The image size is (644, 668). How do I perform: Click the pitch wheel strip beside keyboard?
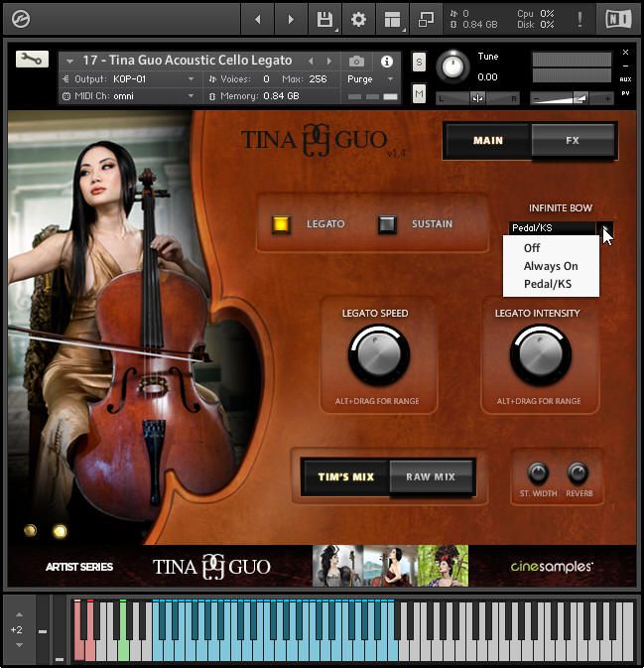[42, 630]
